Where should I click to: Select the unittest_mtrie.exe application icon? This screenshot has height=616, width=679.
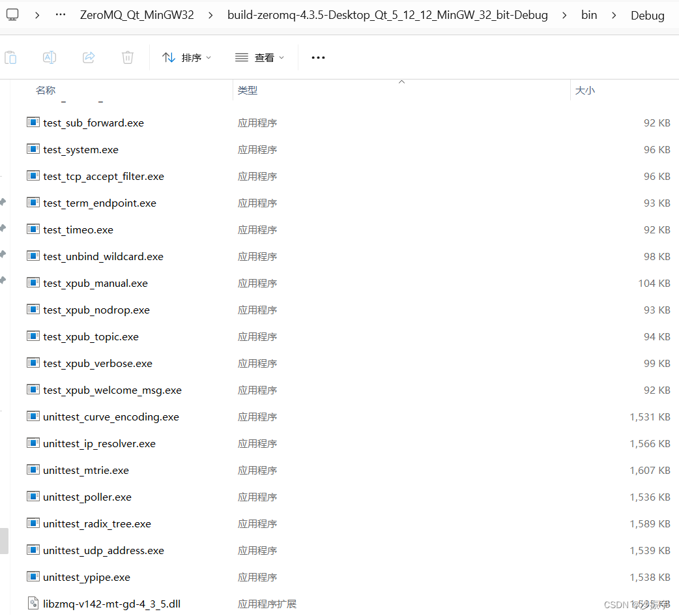tap(33, 470)
